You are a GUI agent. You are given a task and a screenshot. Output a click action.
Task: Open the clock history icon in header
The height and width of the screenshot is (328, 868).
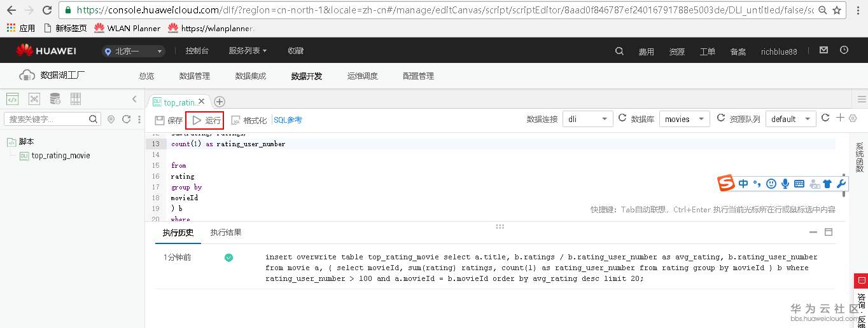(x=844, y=50)
